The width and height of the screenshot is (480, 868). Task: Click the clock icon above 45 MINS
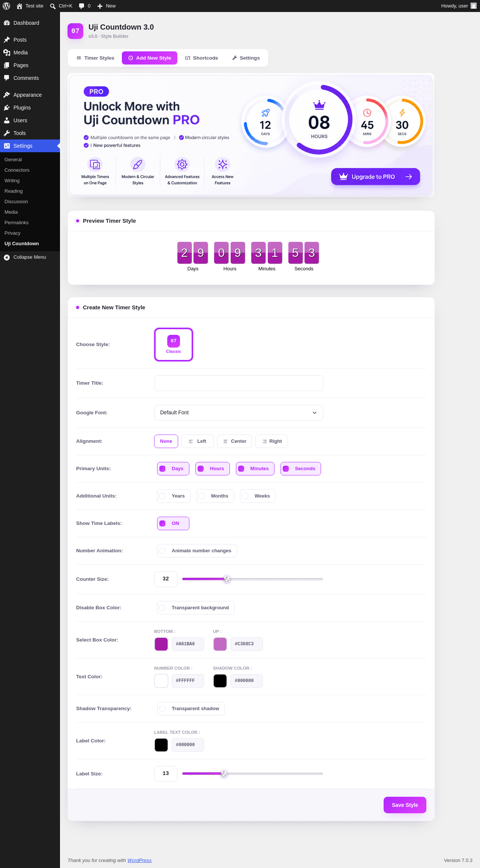(x=367, y=112)
